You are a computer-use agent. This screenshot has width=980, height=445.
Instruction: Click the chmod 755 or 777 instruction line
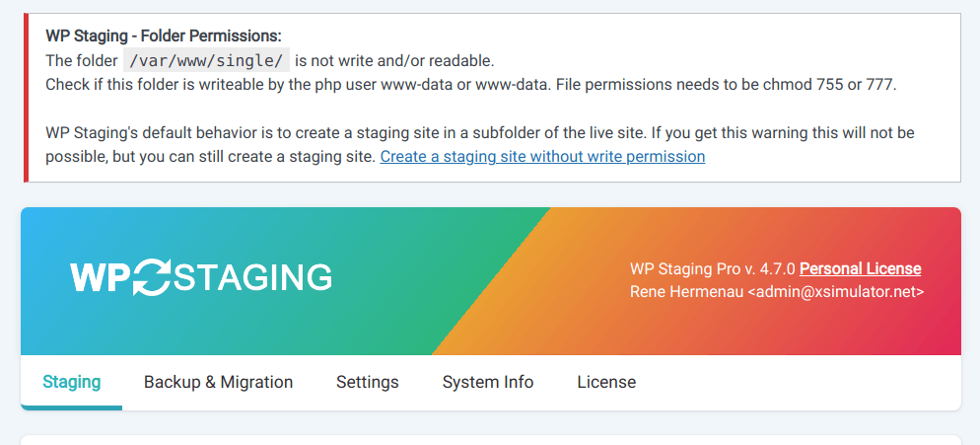coord(471,85)
